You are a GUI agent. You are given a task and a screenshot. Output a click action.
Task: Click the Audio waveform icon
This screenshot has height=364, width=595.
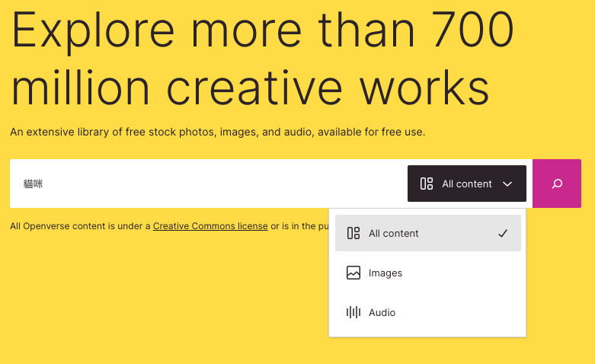(353, 312)
